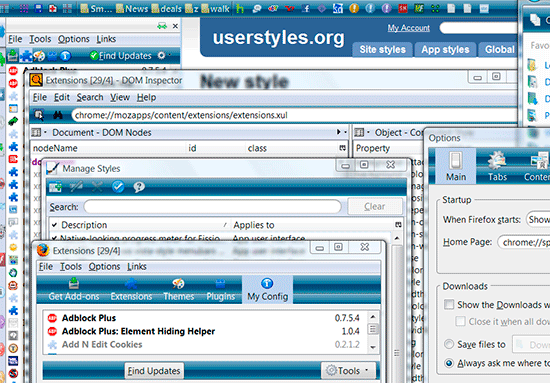This screenshot has height=383, width=550.
Task: Open Search menu in DOM Inspector
Action: click(90, 97)
